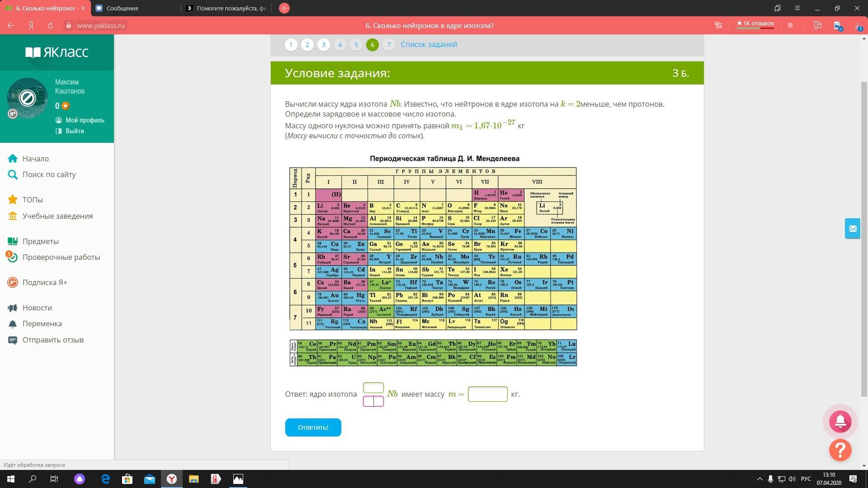Click Выйти logout link in profile
This screenshot has width=868, height=488.
click(75, 131)
